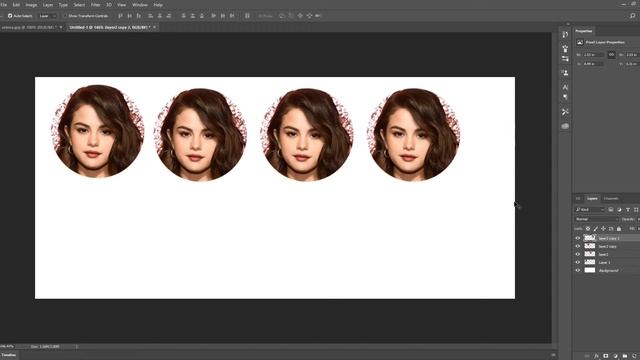The height and width of the screenshot is (360, 640).
Task: Open the Edit menu
Action: 16,5
